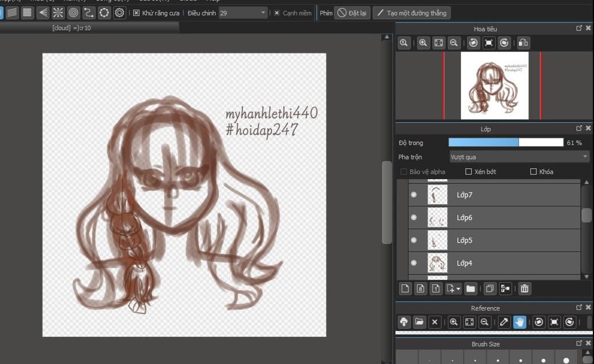Screen dimensions: 594x364
Task: Reset canvas rotation in Hoa tiêu panel
Action: tap(488, 43)
